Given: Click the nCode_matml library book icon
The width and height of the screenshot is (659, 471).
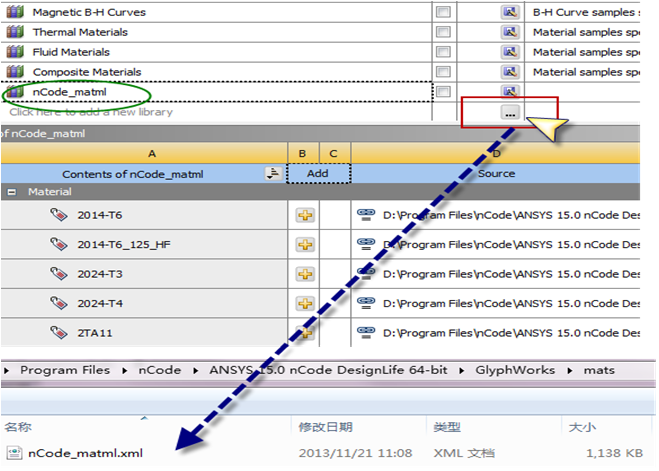Looking at the screenshot, I should click(15, 91).
